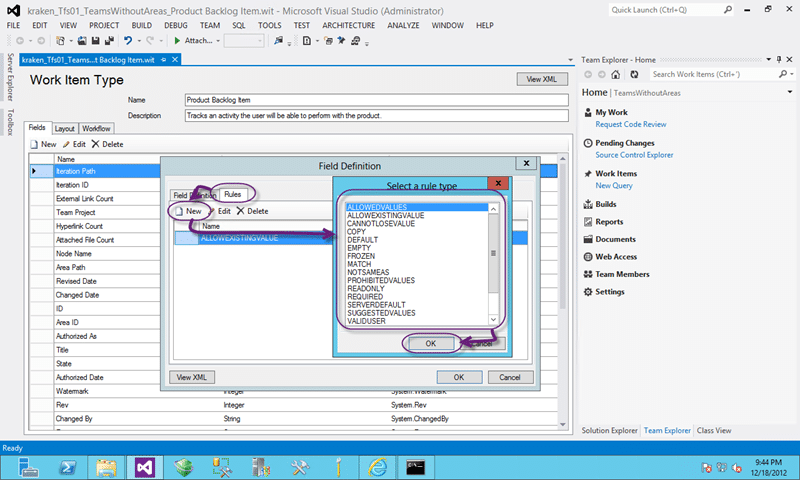800x480 pixels.
Task: Switch to the Workflow tab
Action: coord(96,129)
